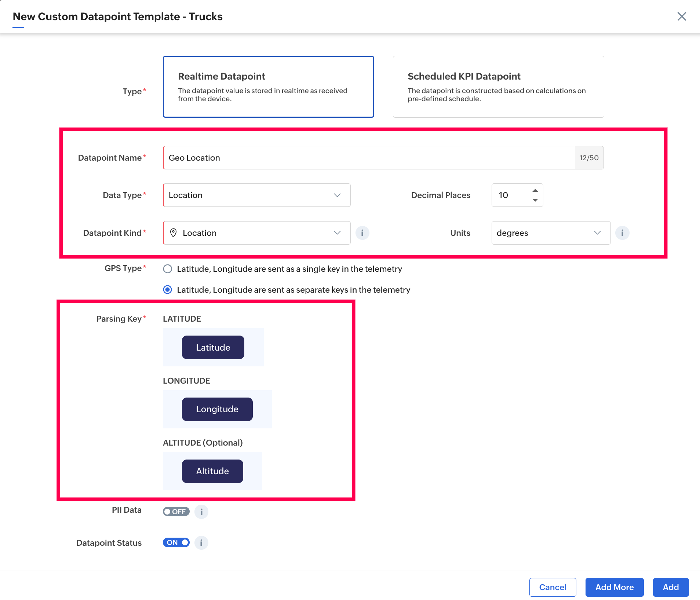Click the location pin icon in Datapoint Kind
The width and height of the screenshot is (700, 600).
[x=174, y=233]
